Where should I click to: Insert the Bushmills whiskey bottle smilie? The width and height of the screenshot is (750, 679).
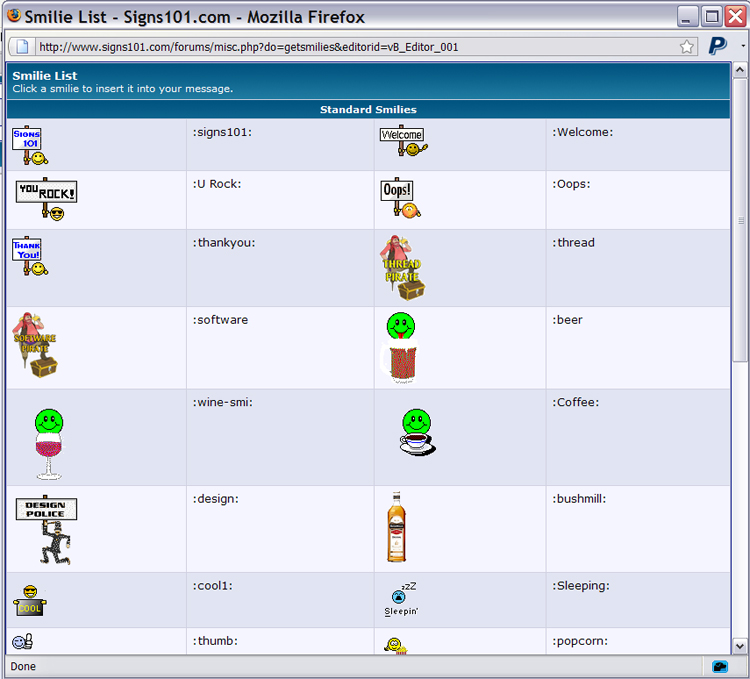[397, 526]
